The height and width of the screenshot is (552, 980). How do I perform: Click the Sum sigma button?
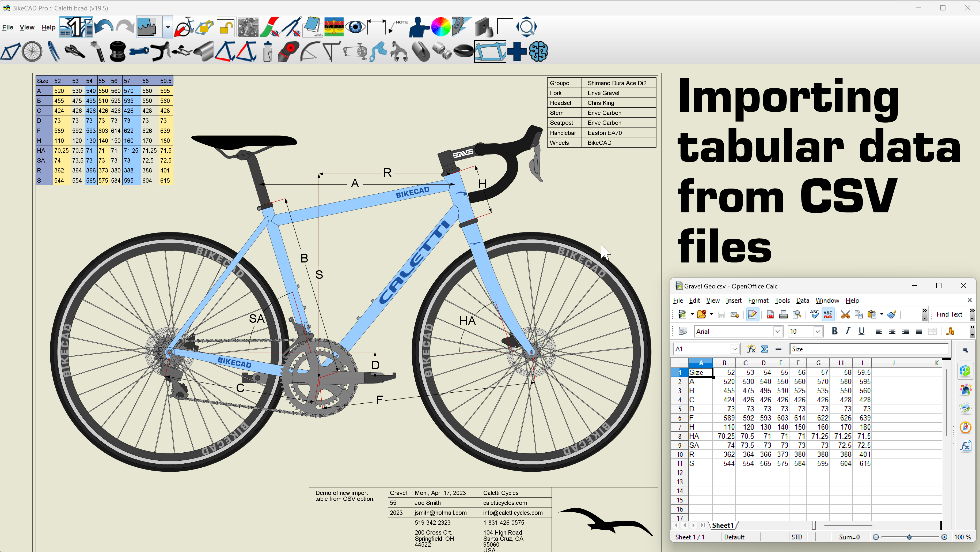coord(764,349)
